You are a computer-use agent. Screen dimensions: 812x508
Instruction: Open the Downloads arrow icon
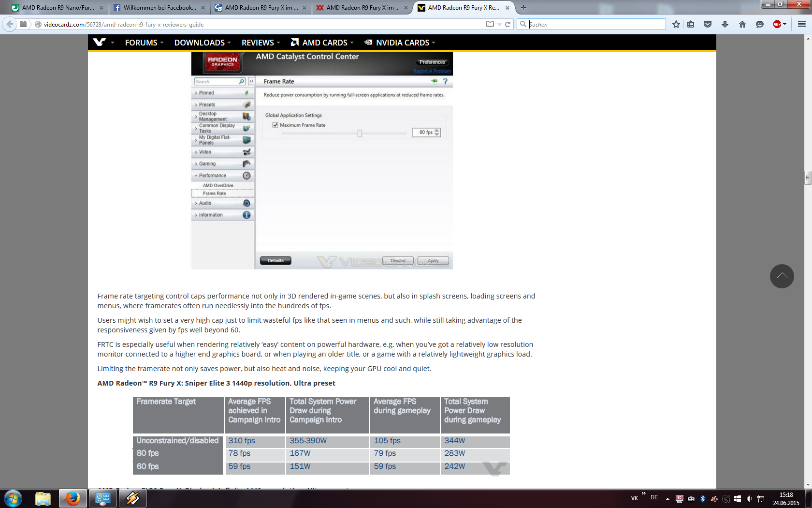point(725,24)
